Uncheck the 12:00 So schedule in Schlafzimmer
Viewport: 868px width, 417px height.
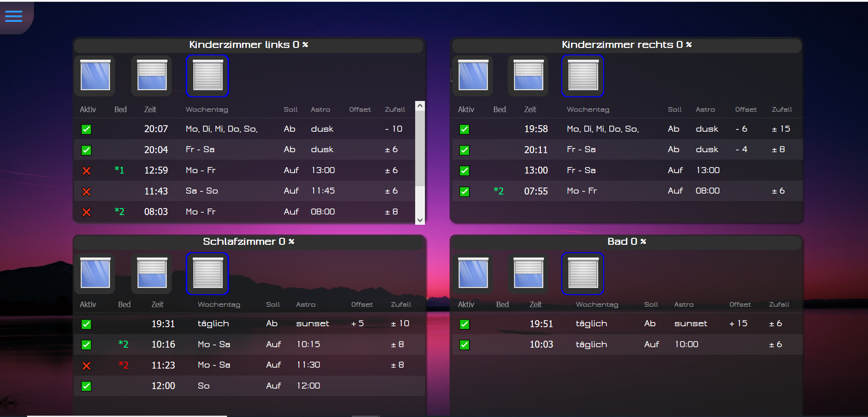[87, 386]
